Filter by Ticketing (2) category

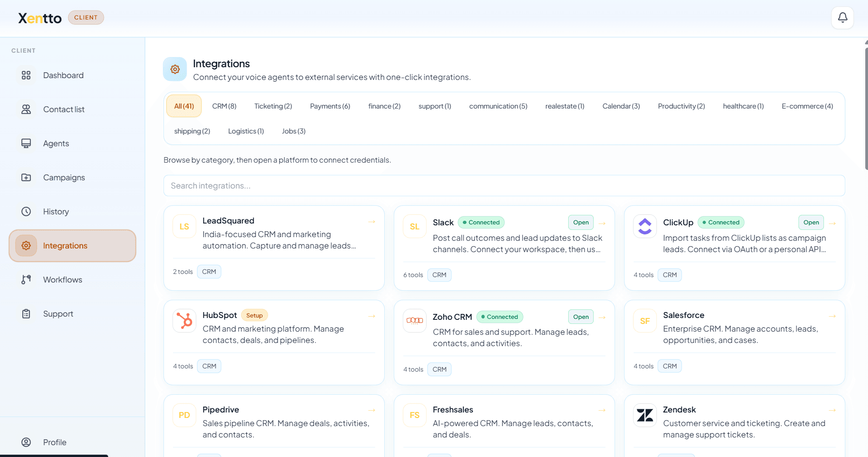point(273,106)
